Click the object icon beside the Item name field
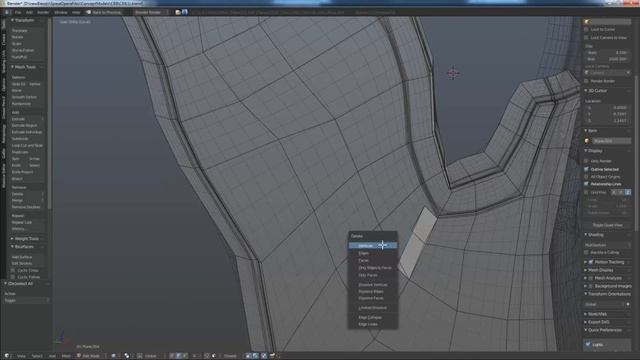 [x=588, y=141]
